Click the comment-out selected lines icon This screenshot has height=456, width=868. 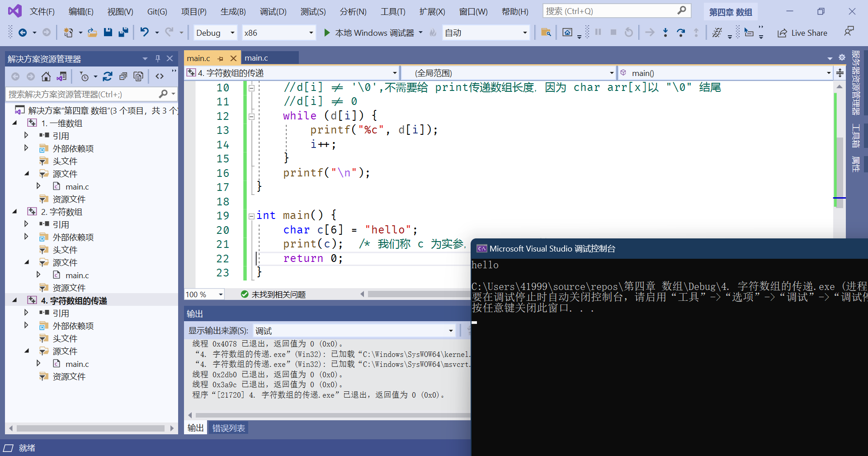pyautogui.click(x=717, y=33)
